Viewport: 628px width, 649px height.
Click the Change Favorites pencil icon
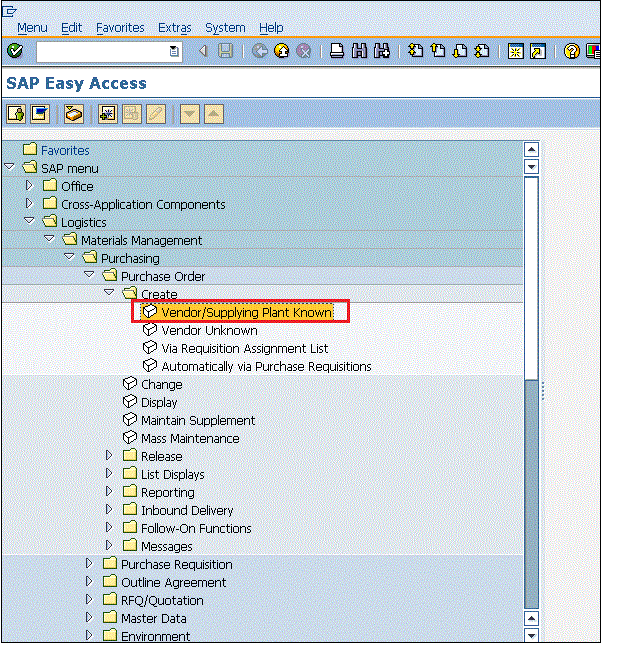pyautogui.click(x=156, y=114)
